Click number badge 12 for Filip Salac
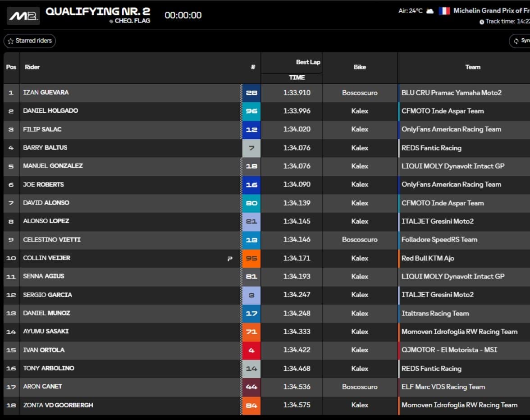 [x=251, y=129]
